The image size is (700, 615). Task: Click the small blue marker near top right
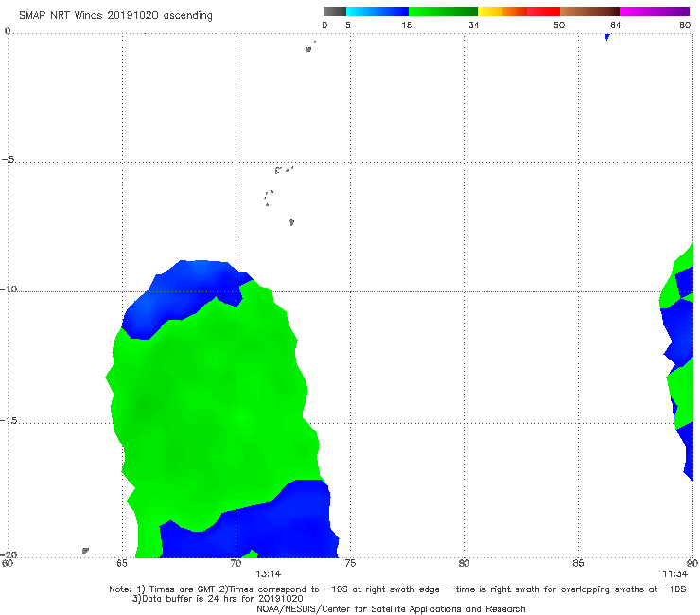coord(607,37)
